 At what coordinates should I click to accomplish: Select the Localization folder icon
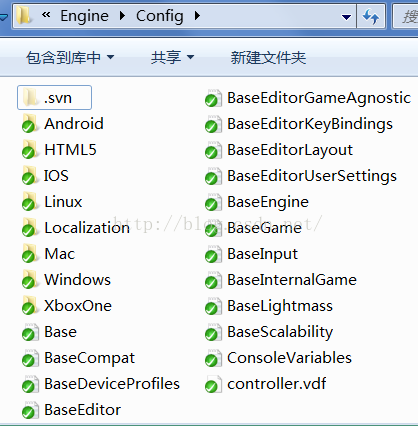tap(30, 228)
